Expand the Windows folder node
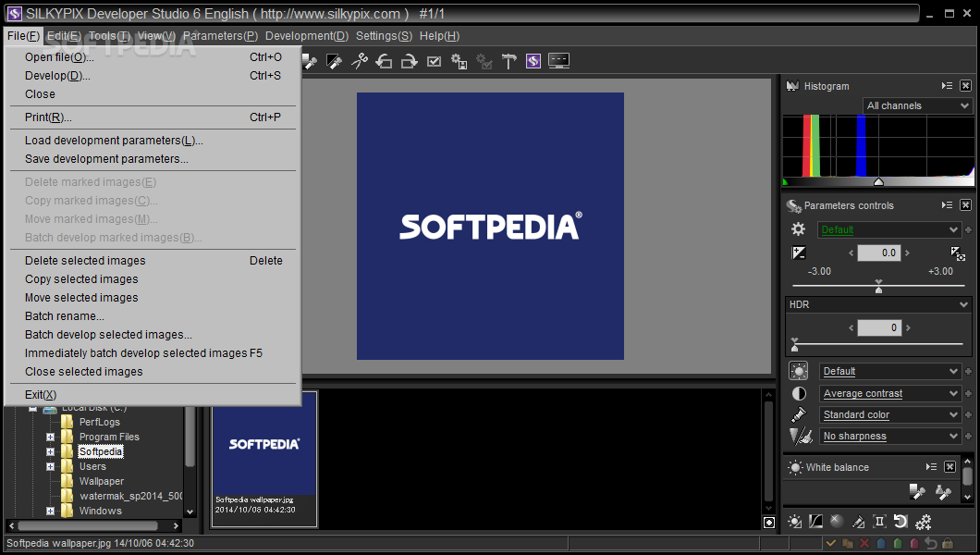Image resolution: width=980 pixels, height=555 pixels. [51, 511]
